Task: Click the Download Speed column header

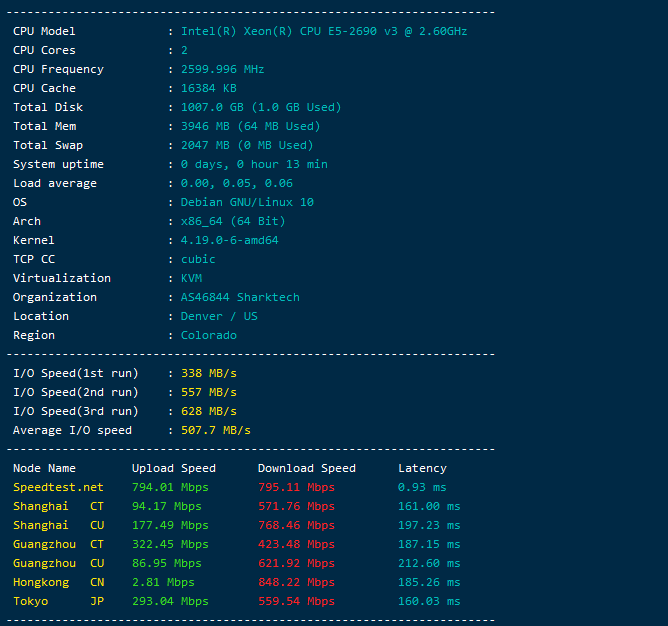Action: click(x=306, y=468)
